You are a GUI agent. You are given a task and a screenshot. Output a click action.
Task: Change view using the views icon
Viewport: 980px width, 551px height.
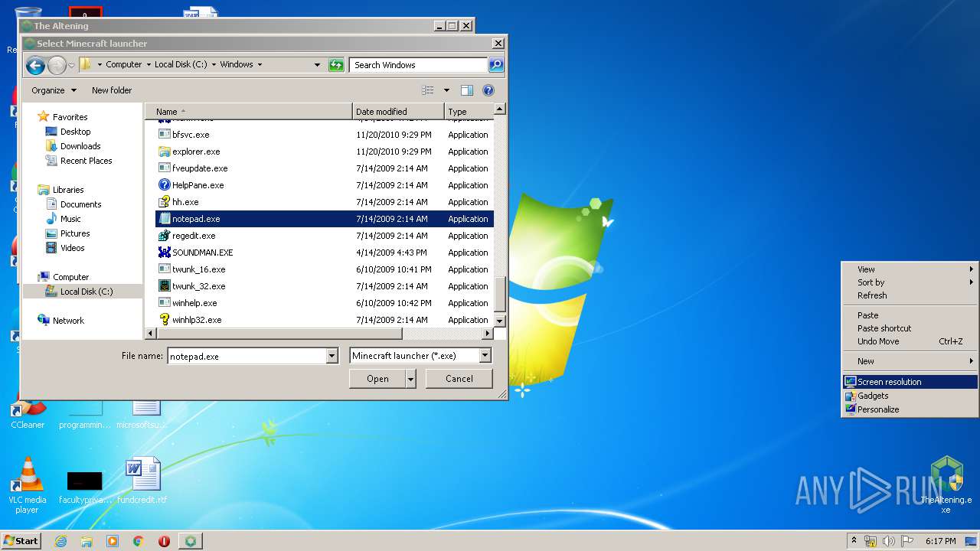pyautogui.click(x=428, y=90)
